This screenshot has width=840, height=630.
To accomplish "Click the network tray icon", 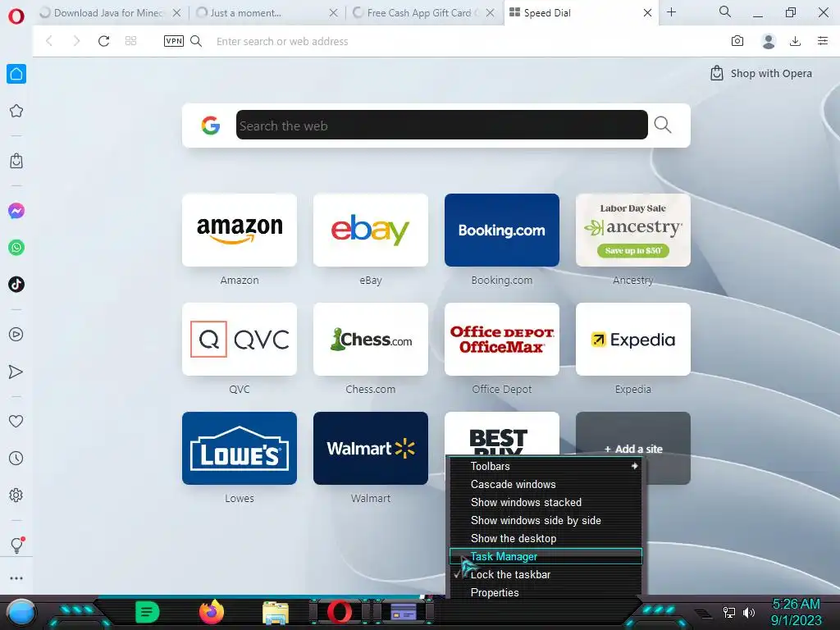I will click(x=729, y=612).
